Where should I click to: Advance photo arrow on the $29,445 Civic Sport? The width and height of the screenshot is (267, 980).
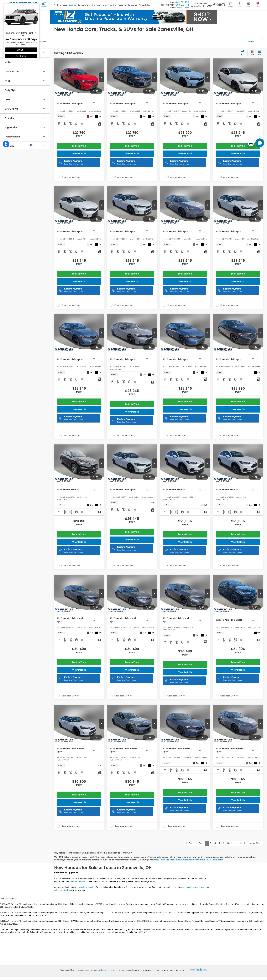[x=154, y=463]
